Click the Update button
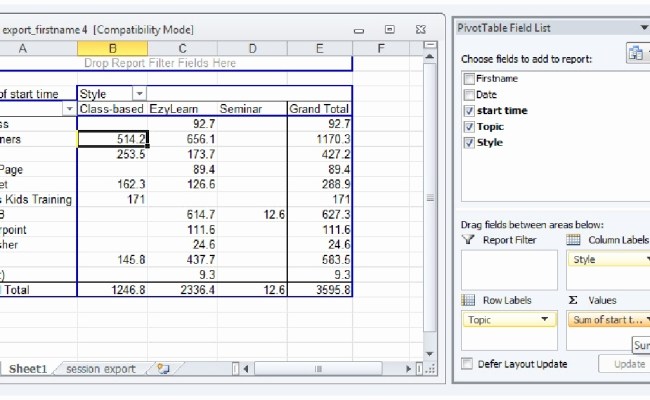The width and height of the screenshot is (650, 400). pyautogui.click(x=624, y=364)
